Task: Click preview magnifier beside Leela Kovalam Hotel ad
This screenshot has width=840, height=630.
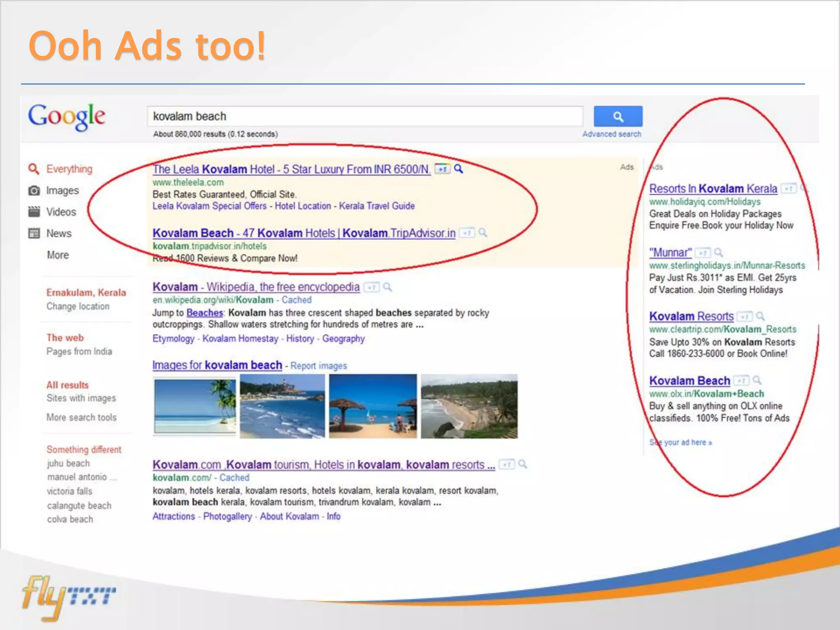Action: tap(459, 169)
